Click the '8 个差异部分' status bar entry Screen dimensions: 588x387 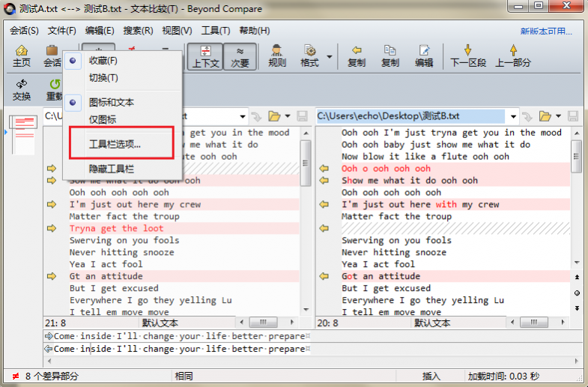52,376
